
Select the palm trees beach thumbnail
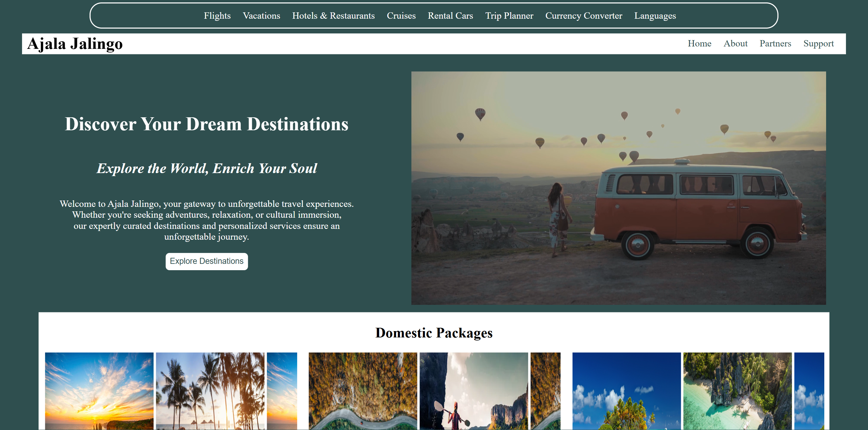click(x=210, y=390)
